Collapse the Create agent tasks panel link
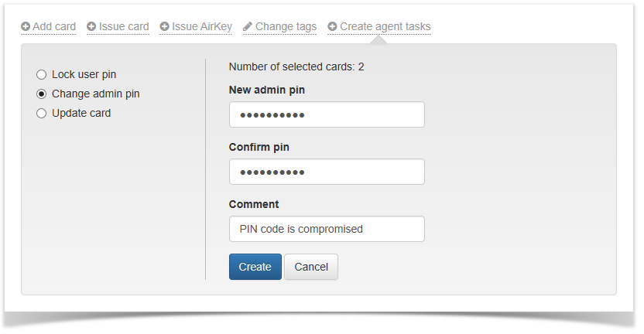 pos(385,27)
